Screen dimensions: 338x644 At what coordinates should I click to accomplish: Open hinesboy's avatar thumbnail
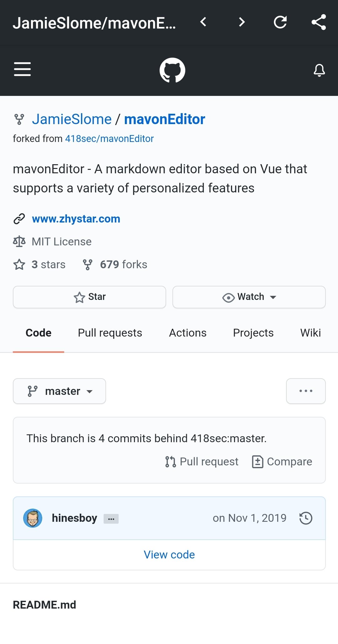coord(33,518)
